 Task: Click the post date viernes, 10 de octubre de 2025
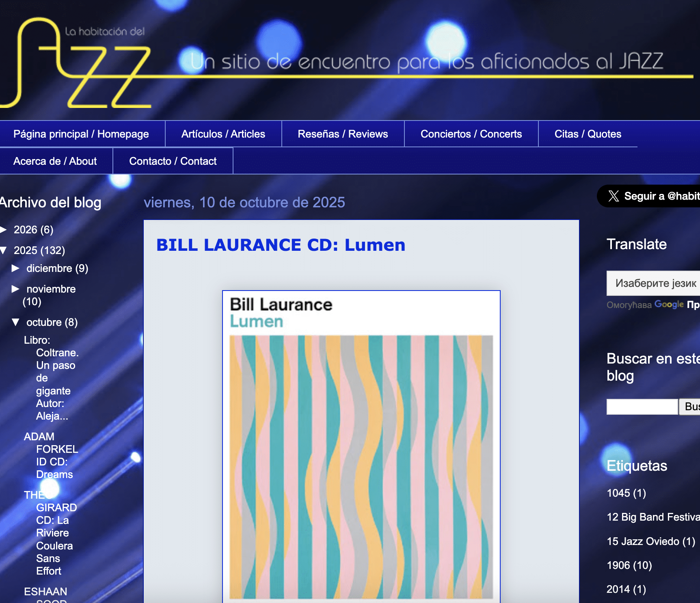244,202
